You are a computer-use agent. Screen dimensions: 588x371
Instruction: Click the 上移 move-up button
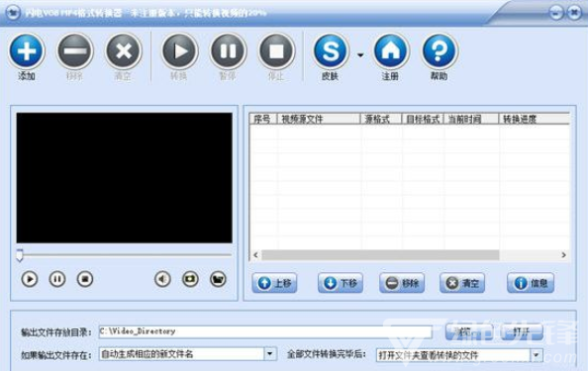point(274,283)
